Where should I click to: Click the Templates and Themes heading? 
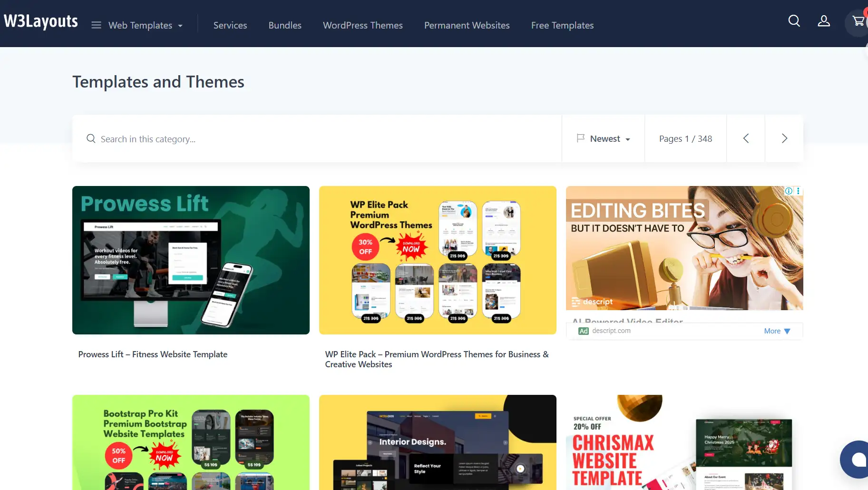coord(158,82)
